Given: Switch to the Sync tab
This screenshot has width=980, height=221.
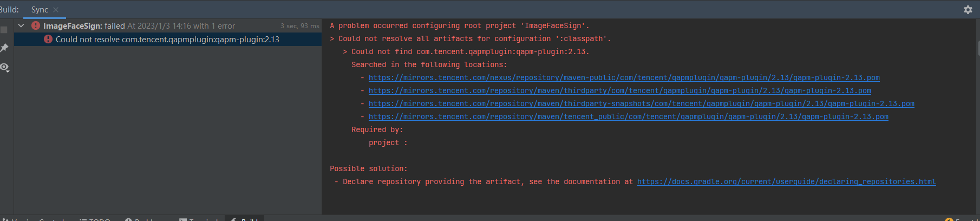Looking at the screenshot, I should click(40, 10).
